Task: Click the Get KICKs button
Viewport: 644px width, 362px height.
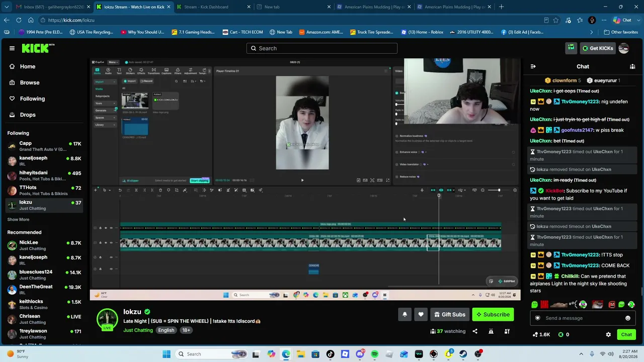Action: pos(597,48)
